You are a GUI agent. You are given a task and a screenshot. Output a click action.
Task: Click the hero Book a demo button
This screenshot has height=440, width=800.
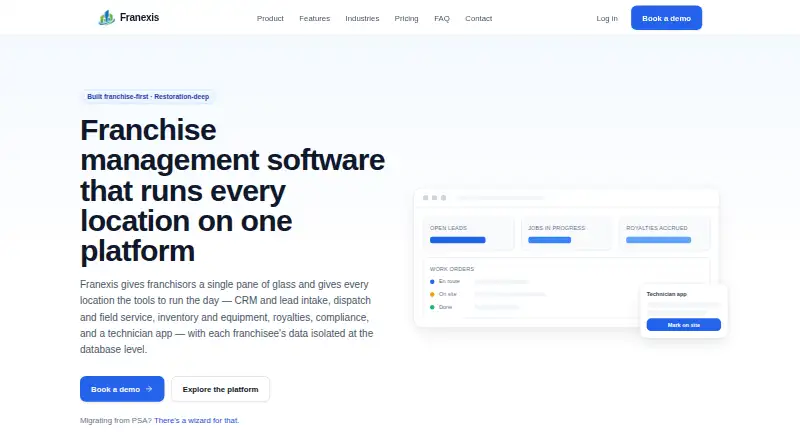click(x=122, y=389)
